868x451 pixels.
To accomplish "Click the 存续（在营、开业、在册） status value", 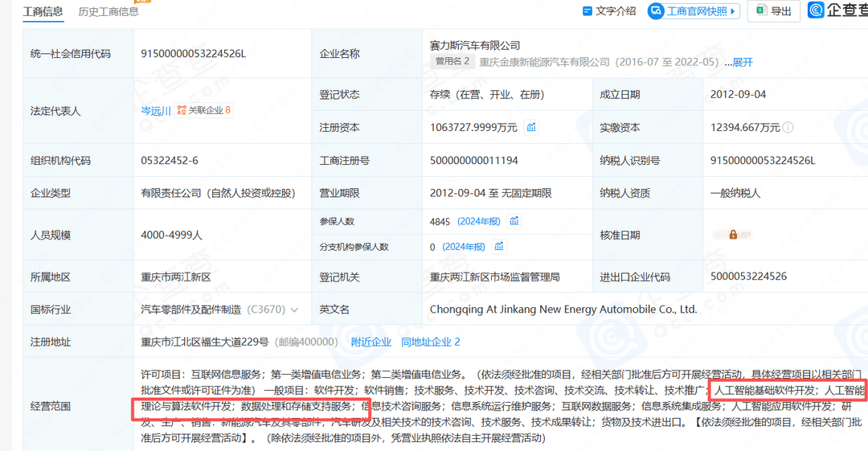I will click(x=487, y=95).
